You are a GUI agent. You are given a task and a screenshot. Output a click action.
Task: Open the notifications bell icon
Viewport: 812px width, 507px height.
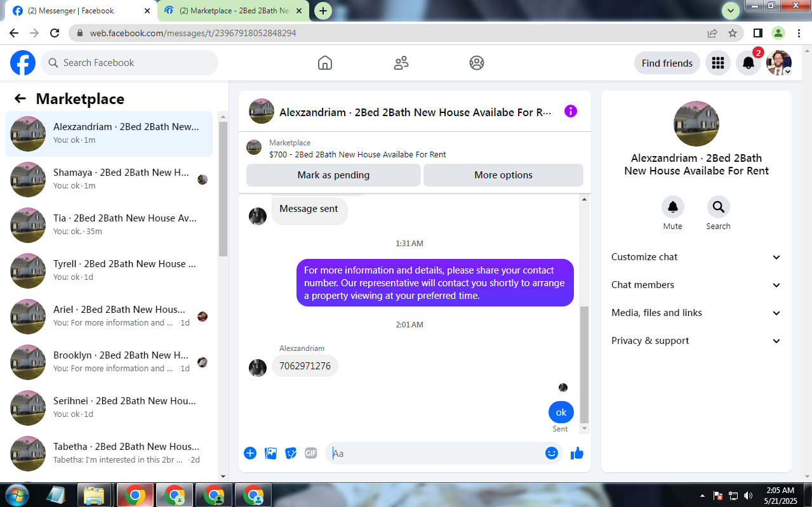(749, 63)
